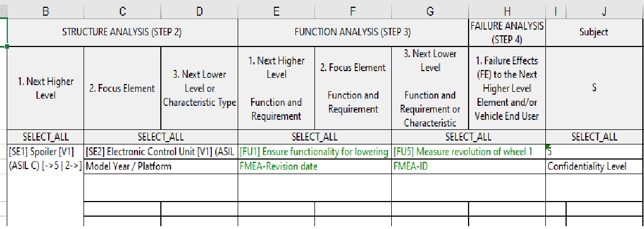Click SELECT_ALL under Subject column

(595, 137)
